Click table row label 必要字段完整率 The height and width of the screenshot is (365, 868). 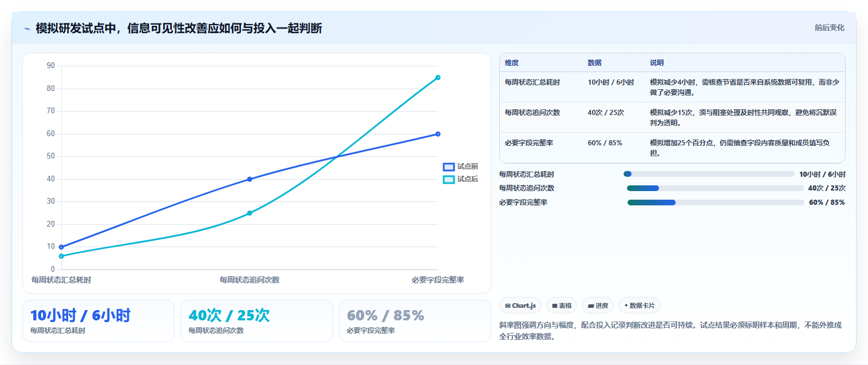[x=529, y=143]
